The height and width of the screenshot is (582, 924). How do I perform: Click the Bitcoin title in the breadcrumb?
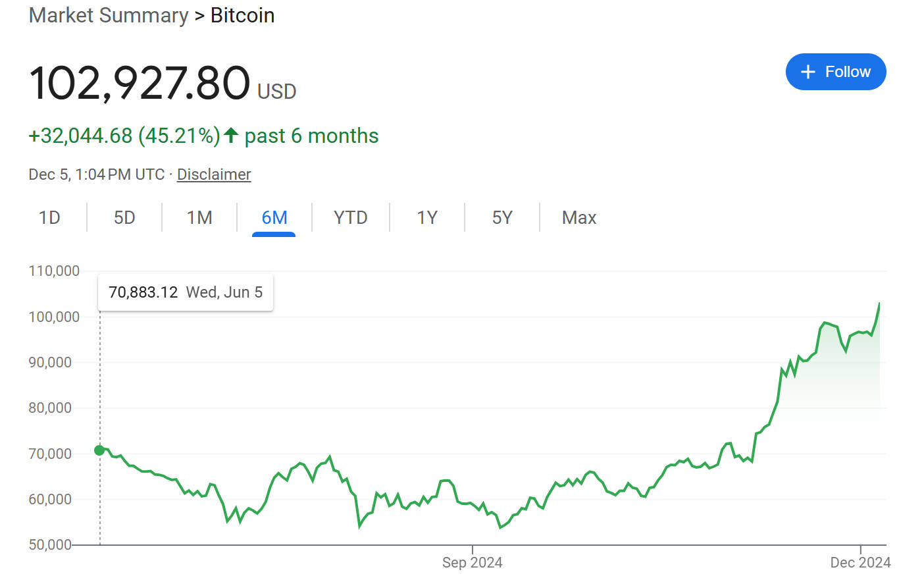coord(242,15)
